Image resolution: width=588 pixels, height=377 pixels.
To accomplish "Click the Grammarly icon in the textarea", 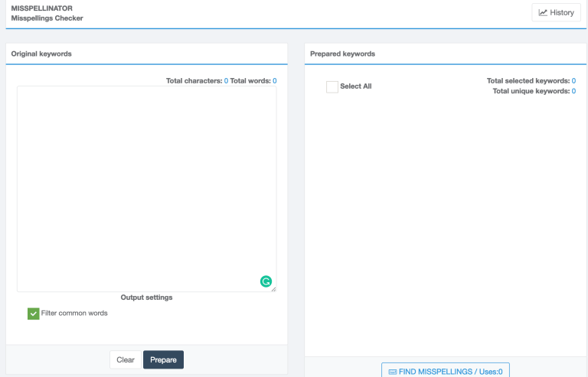I will coord(266,281).
